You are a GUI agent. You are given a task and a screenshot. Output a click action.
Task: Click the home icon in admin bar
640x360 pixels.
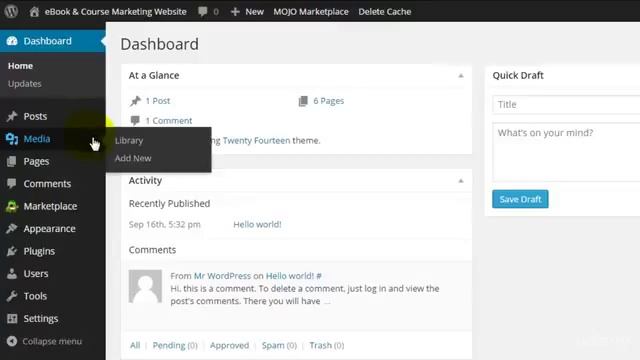[x=34, y=11]
